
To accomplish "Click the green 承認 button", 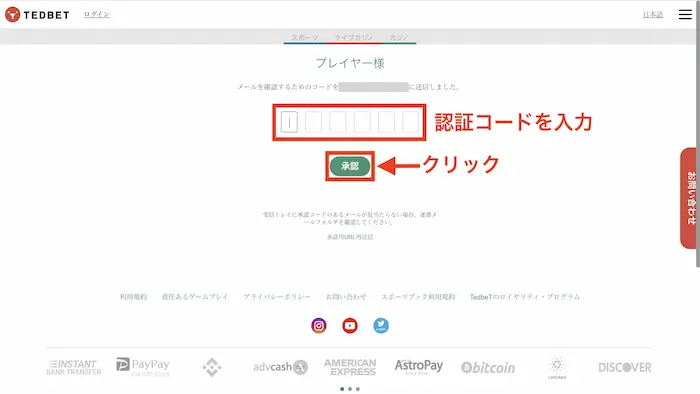I will click(350, 166).
